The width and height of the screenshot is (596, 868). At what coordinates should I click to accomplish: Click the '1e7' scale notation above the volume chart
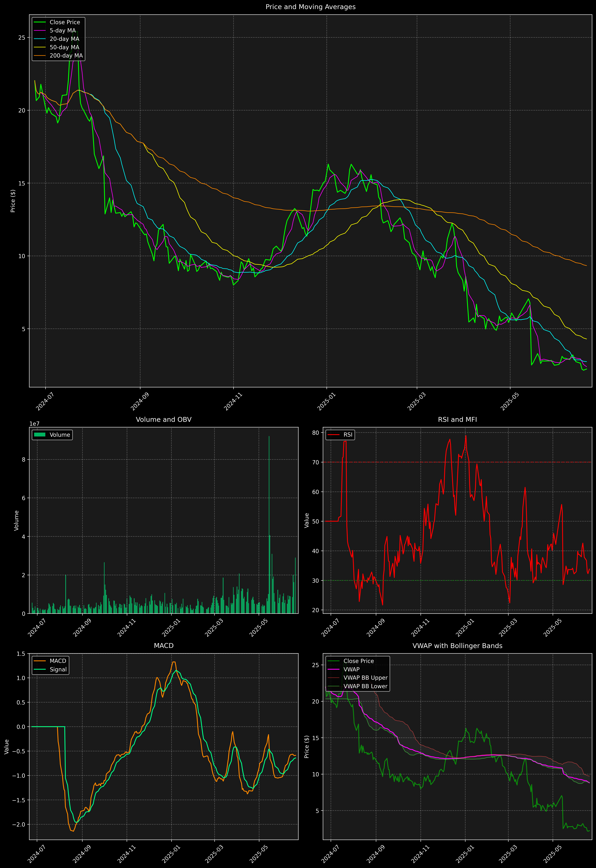click(x=34, y=424)
